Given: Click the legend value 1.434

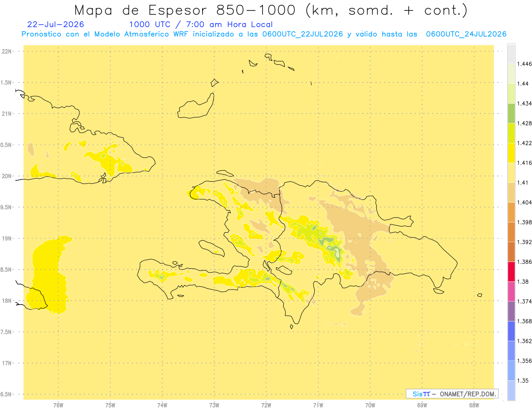Looking at the screenshot, I should coord(524,103).
